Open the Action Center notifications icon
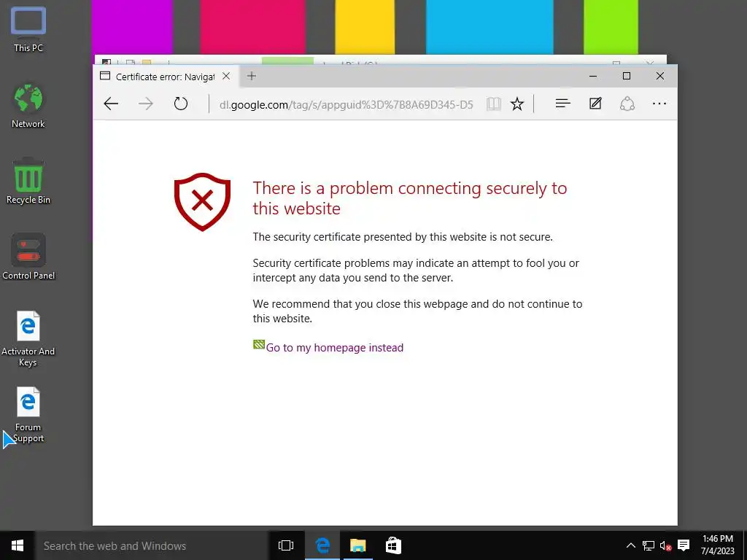This screenshot has height=560, width=747. point(684,545)
